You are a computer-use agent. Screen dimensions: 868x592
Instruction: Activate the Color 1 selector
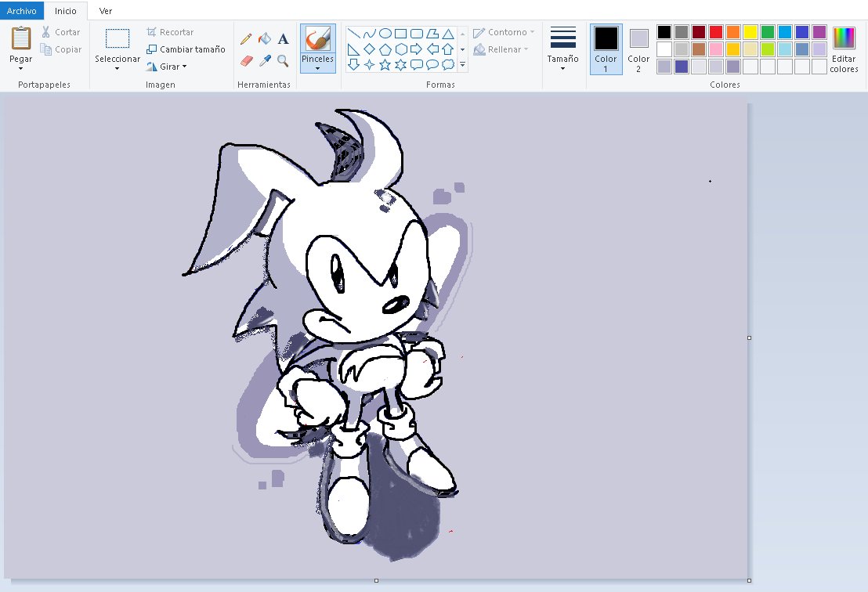click(x=606, y=49)
